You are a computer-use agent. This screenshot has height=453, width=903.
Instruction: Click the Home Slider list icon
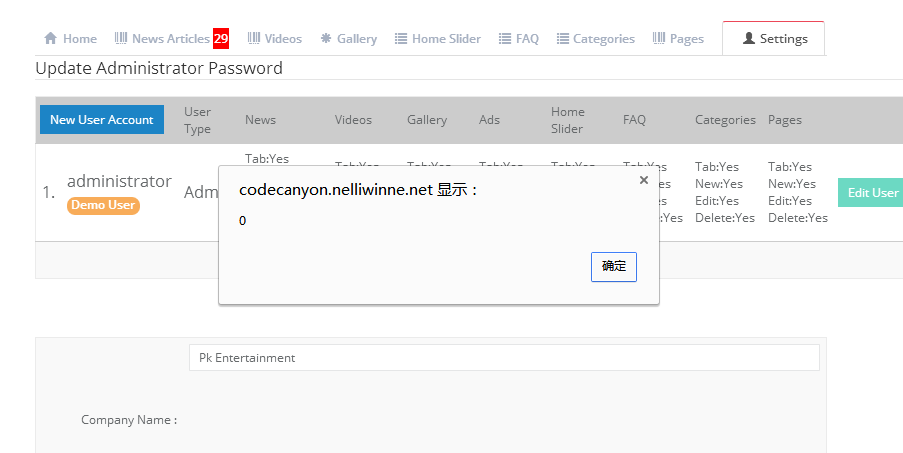coord(401,39)
